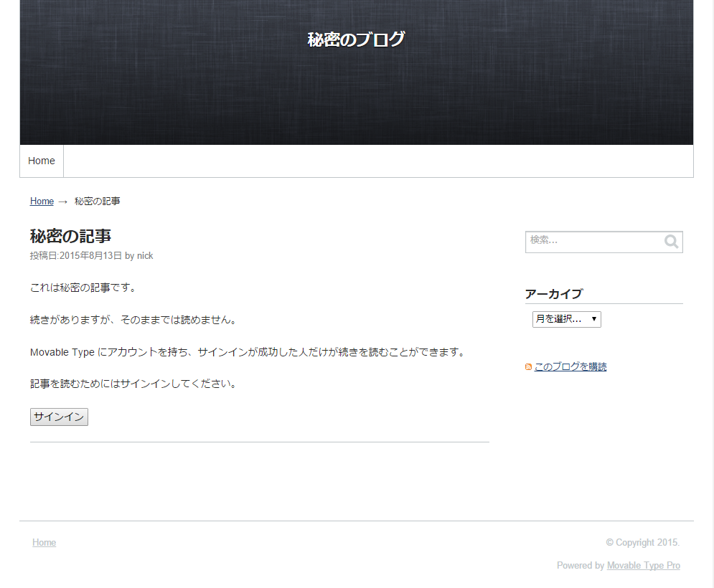This screenshot has height=588, width=714.
Task: Click the アーカイブ sidebar heading
Action: click(554, 294)
